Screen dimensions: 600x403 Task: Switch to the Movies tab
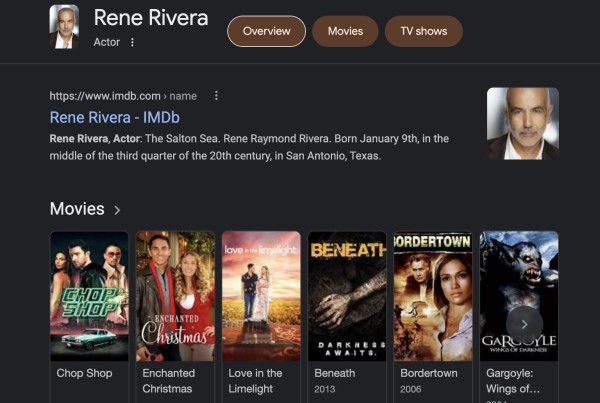(345, 31)
